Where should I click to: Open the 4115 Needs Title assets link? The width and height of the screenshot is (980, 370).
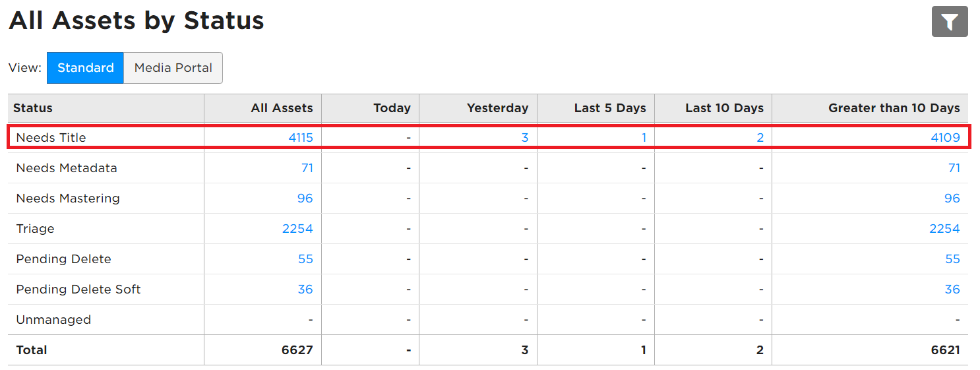coord(301,138)
